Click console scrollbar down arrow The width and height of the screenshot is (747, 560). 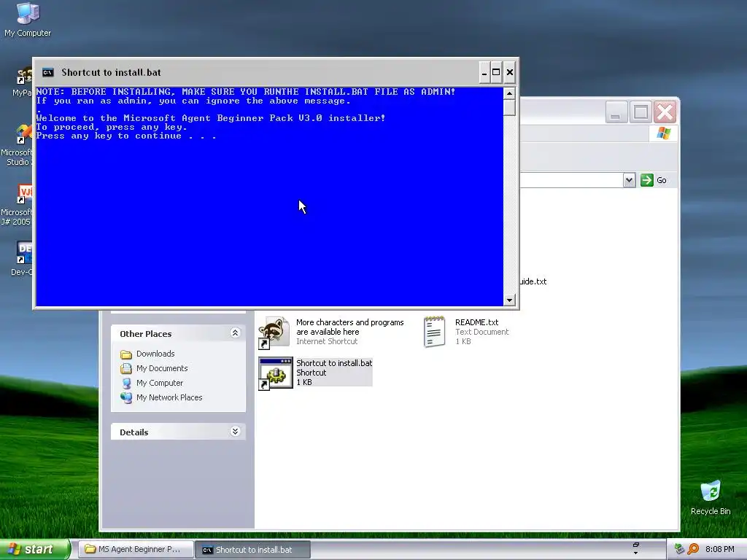509,300
